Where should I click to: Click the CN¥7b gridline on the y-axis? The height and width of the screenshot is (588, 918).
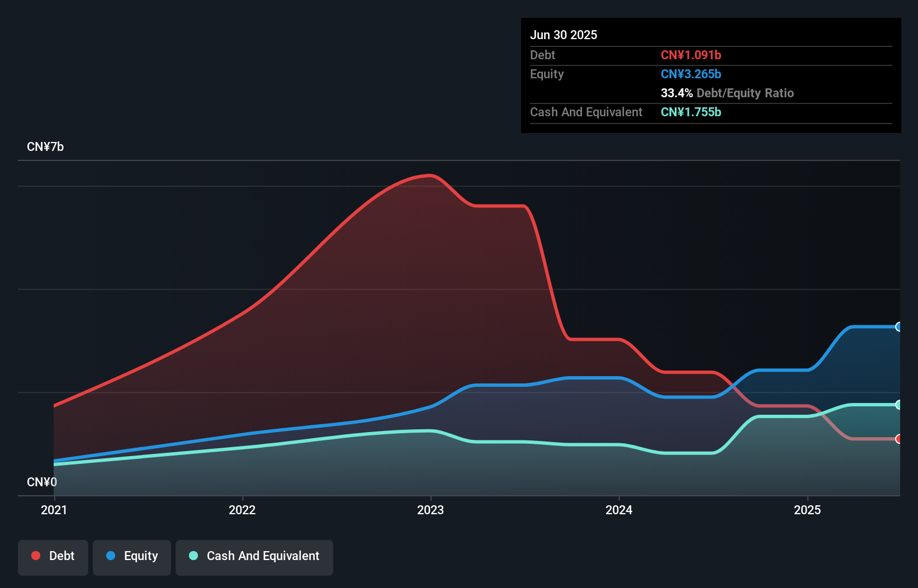click(x=46, y=146)
